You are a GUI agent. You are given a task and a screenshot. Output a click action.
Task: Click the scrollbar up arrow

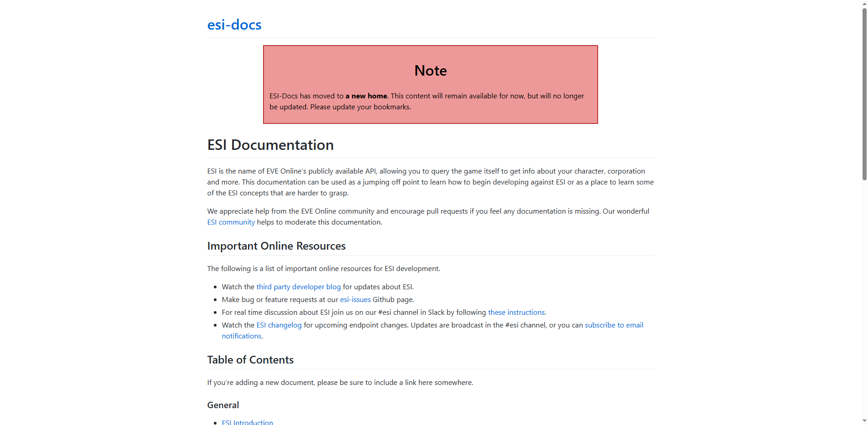[864, 4]
